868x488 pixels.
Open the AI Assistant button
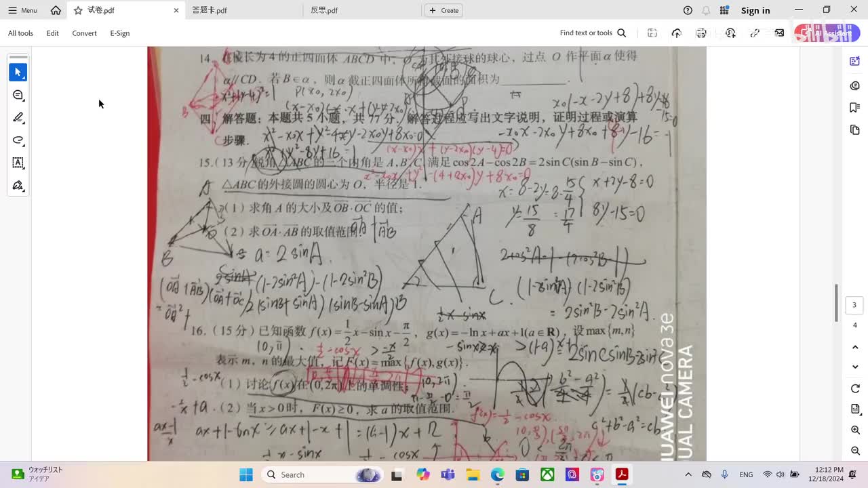pos(827,33)
